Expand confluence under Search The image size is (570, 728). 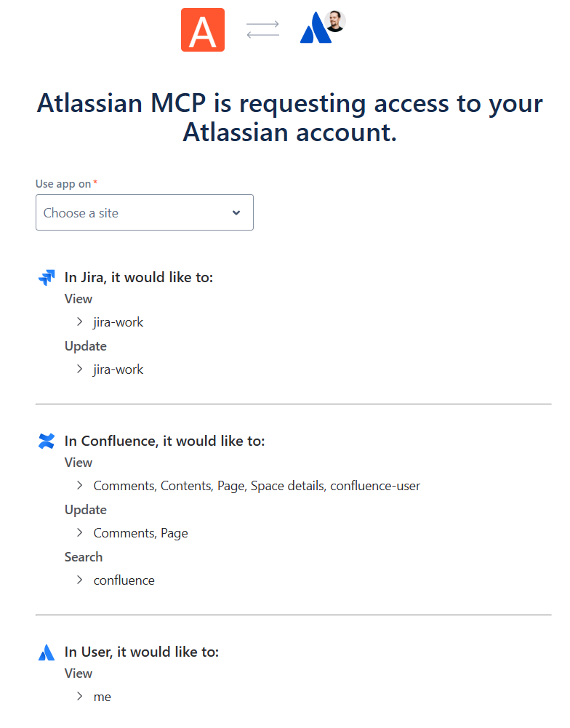click(x=80, y=580)
